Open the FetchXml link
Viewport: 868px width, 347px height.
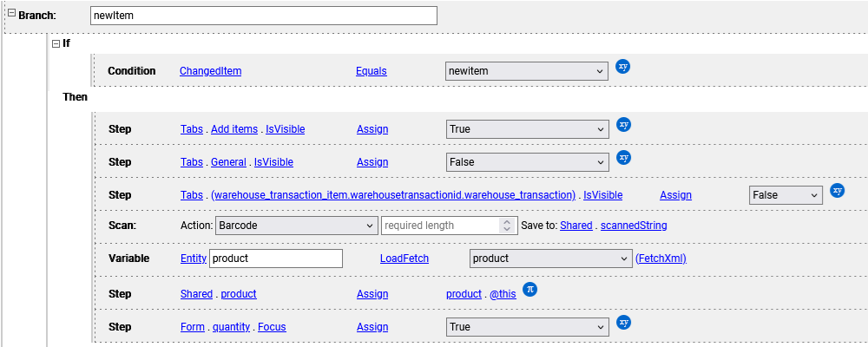661,259
